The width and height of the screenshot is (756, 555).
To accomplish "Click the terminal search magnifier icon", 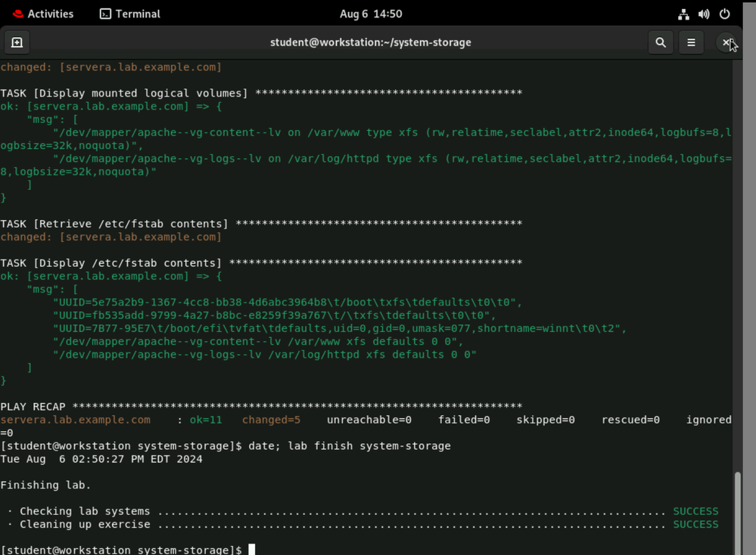I will [661, 42].
